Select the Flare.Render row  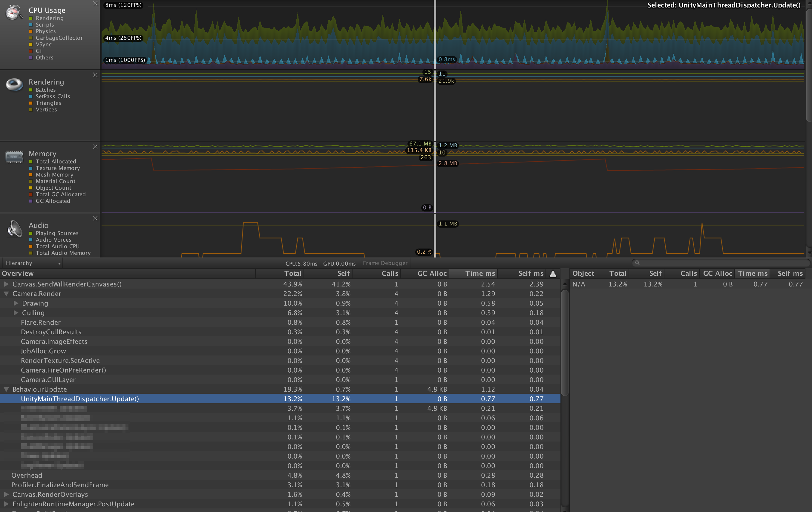(x=280, y=323)
